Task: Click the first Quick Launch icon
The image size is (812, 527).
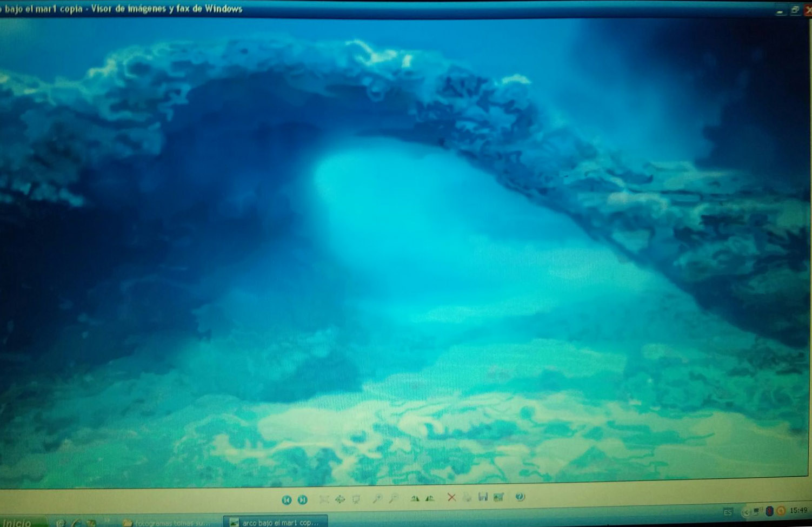Action: pos(61,523)
